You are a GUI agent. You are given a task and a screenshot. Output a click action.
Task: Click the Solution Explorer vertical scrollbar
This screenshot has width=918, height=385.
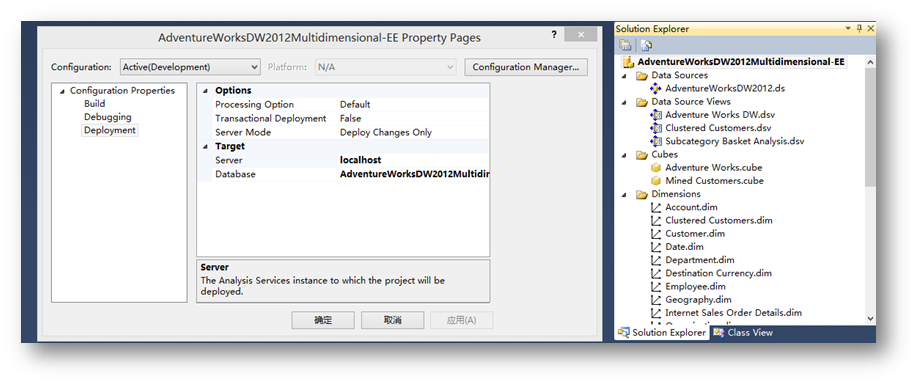click(870, 190)
